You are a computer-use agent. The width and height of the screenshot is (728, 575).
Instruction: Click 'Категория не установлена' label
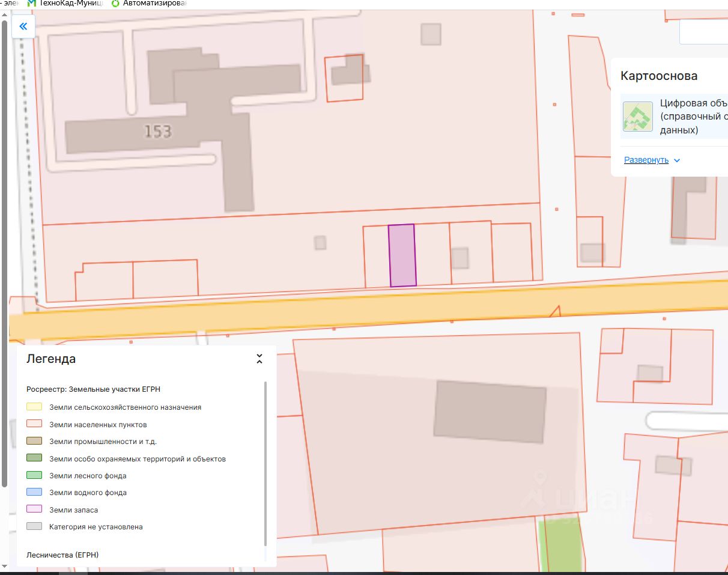click(x=96, y=527)
